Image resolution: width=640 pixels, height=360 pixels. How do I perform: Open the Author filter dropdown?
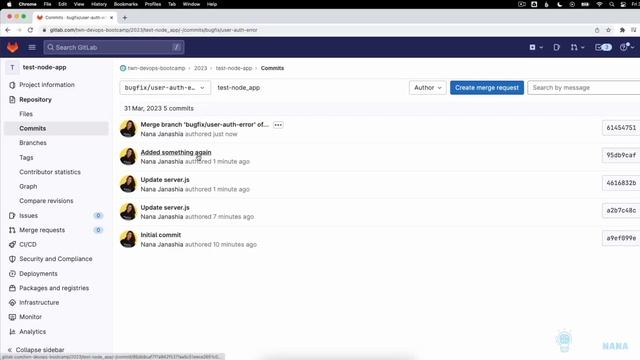click(427, 88)
